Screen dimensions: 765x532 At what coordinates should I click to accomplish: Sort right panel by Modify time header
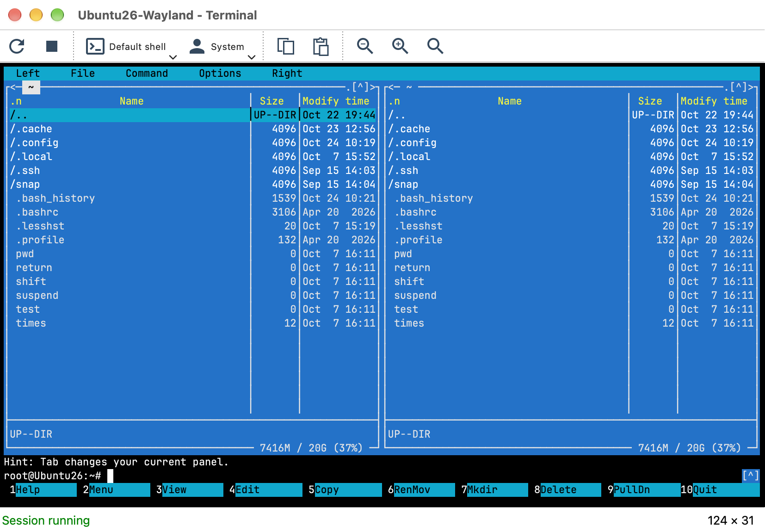[714, 101]
